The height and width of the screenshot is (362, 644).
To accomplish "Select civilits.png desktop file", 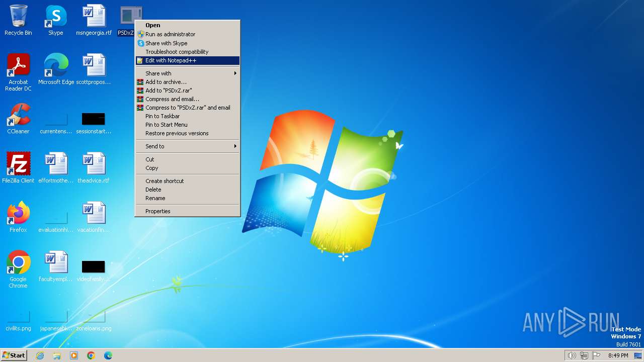I will pyautogui.click(x=18, y=321).
